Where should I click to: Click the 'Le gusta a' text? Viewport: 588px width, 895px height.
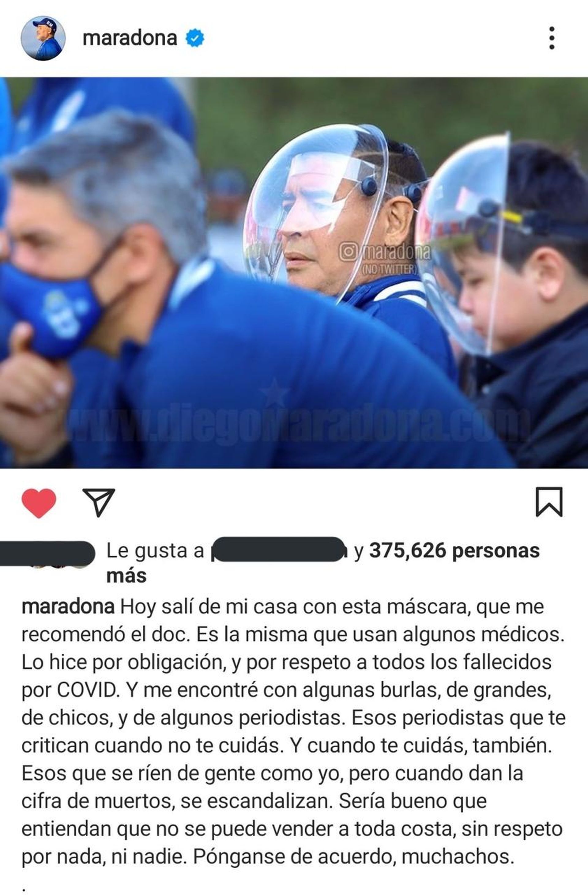155,551
